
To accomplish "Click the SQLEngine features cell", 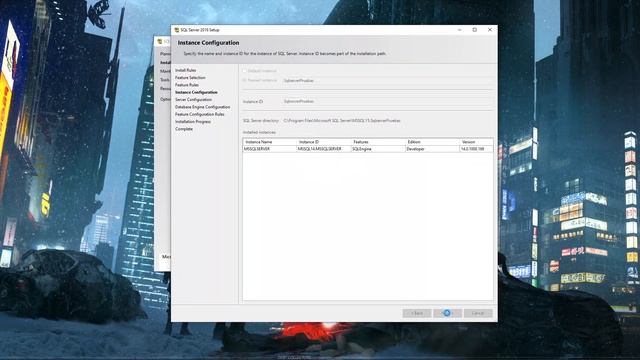I will pos(378,149).
